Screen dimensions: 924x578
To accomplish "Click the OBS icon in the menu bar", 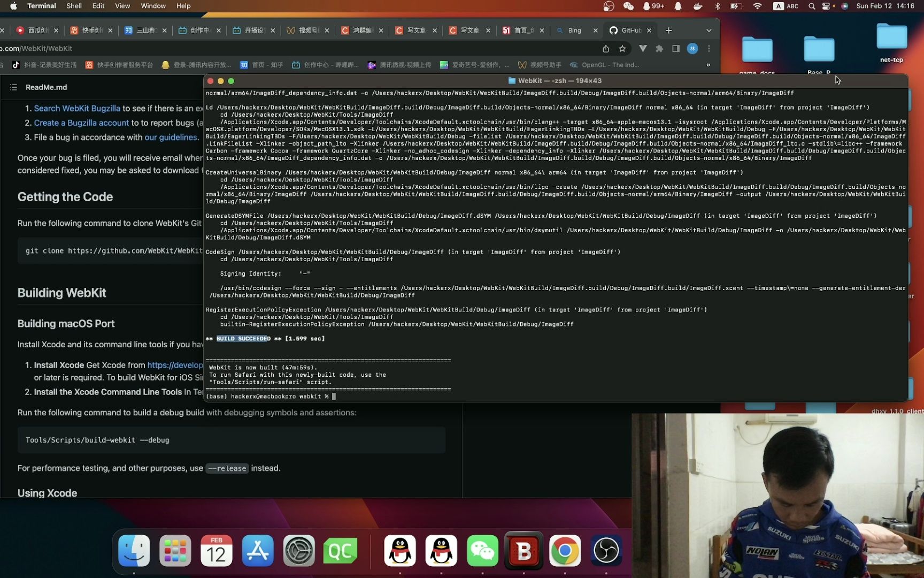I will pyautogui.click(x=609, y=6).
